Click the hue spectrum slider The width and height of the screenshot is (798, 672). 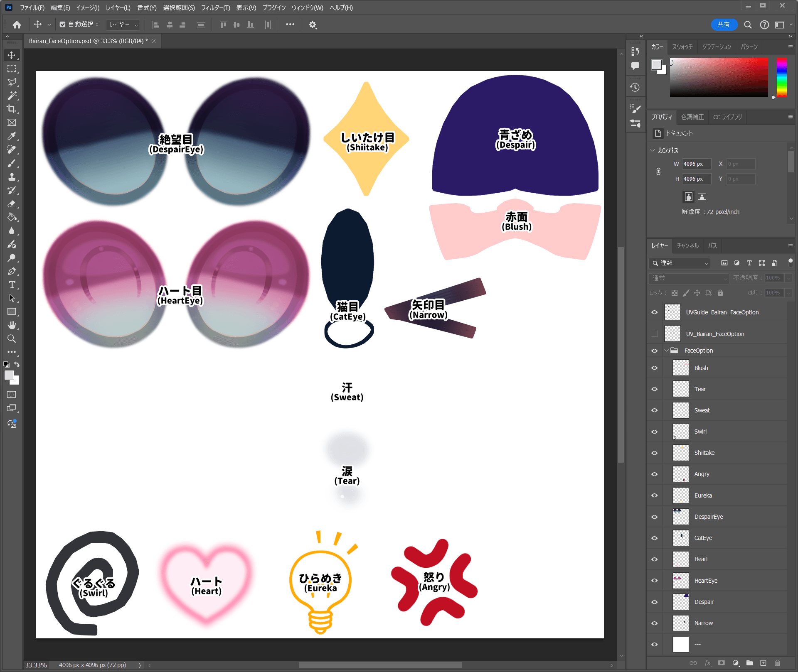pyautogui.click(x=782, y=78)
